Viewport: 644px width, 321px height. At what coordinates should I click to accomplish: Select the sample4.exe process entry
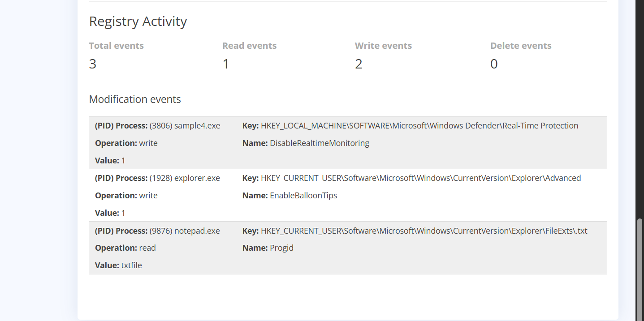185,126
